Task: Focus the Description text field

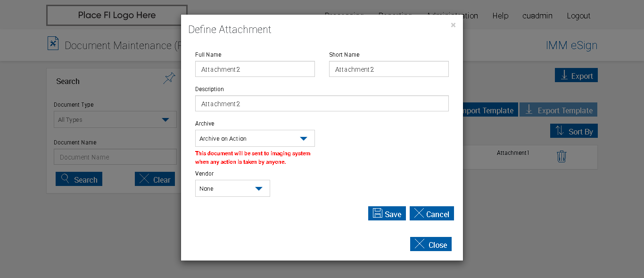Action: 322,104
